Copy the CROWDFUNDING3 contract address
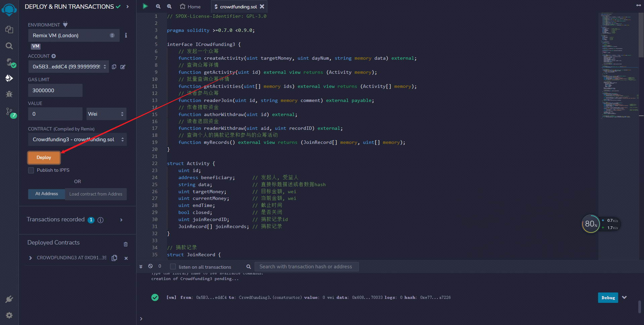The image size is (644, 325). point(114,258)
